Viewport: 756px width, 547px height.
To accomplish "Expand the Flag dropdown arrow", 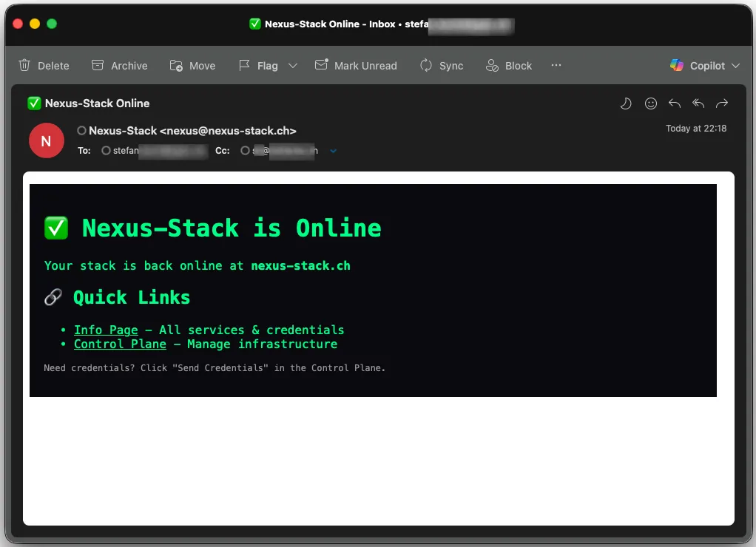I will 293,66.
